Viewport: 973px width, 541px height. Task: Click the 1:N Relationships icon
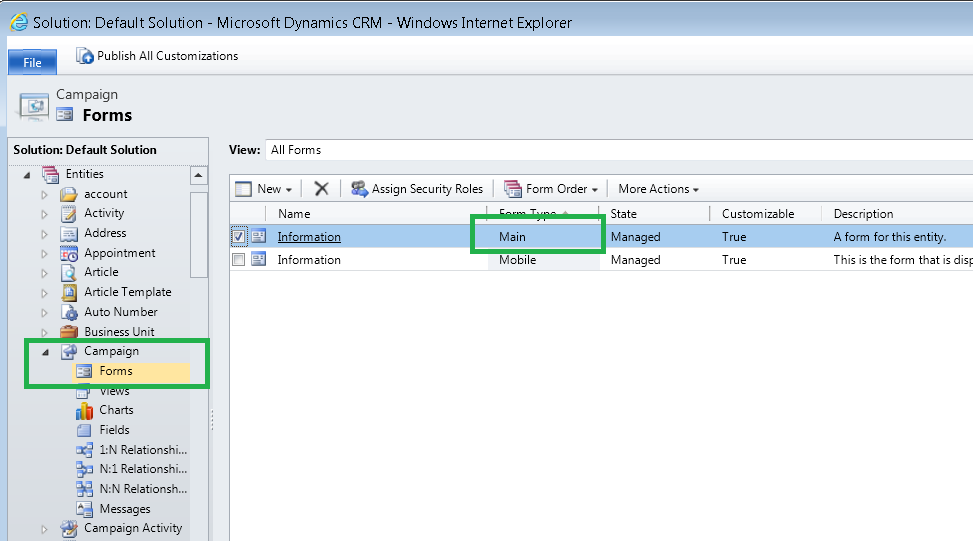pyautogui.click(x=84, y=450)
